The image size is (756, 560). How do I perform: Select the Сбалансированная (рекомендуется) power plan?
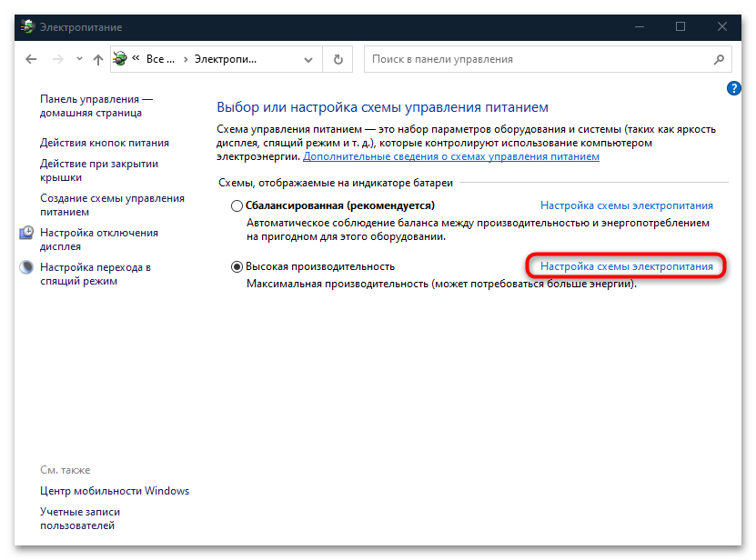click(237, 206)
